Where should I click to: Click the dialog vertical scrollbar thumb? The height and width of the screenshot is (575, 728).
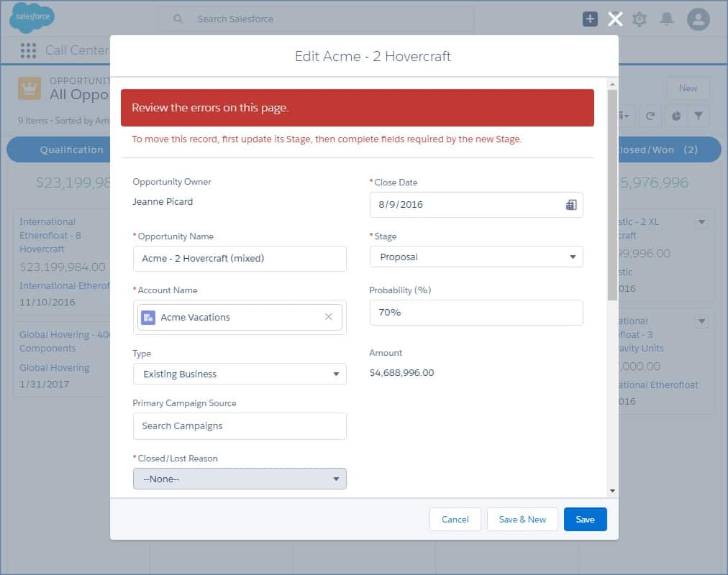click(x=612, y=195)
